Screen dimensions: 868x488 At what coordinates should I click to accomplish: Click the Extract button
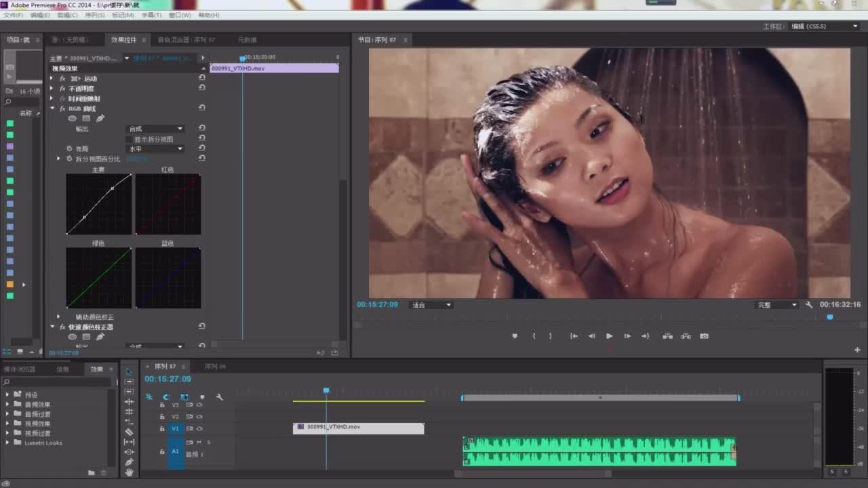[686, 336]
